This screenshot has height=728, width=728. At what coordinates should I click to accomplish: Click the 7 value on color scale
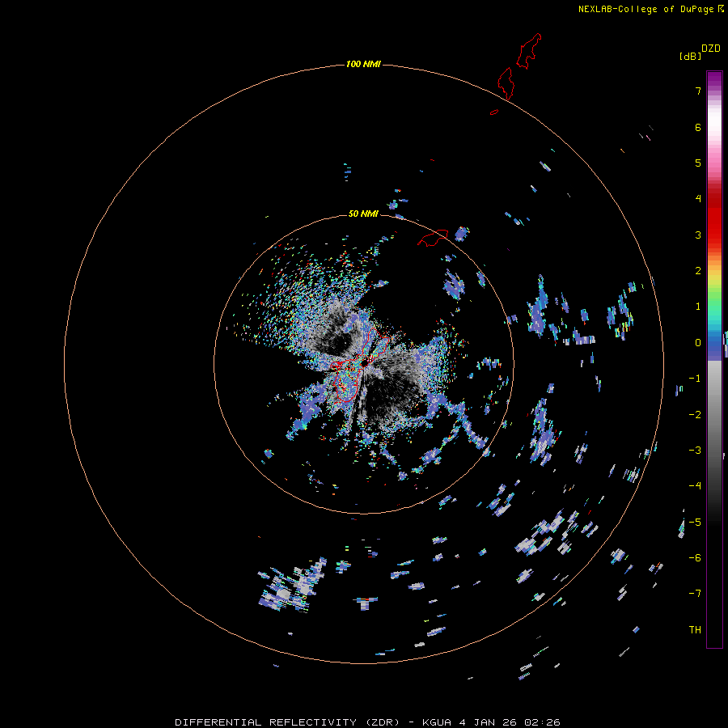[x=698, y=91]
